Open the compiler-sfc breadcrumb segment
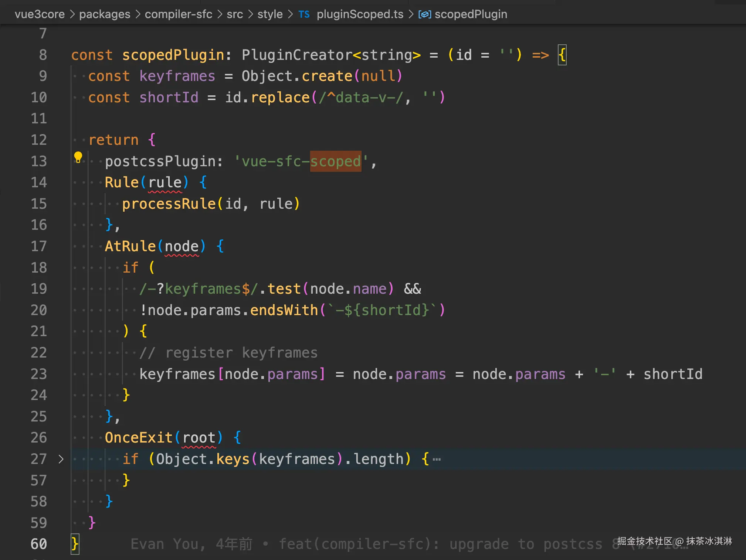This screenshot has height=560, width=746. coord(178,14)
